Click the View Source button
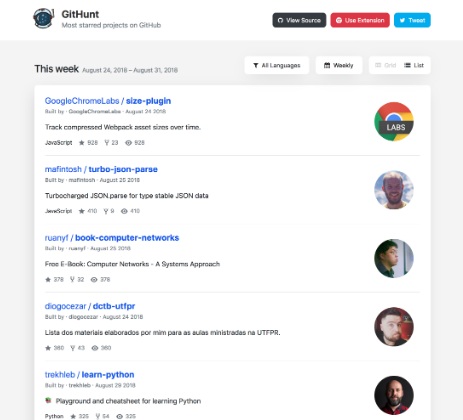 pyautogui.click(x=299, y=20)
